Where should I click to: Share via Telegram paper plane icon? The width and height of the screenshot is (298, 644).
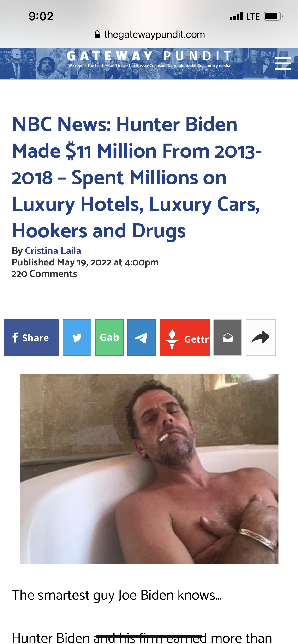pyautogui.click(x=142, y=338)
